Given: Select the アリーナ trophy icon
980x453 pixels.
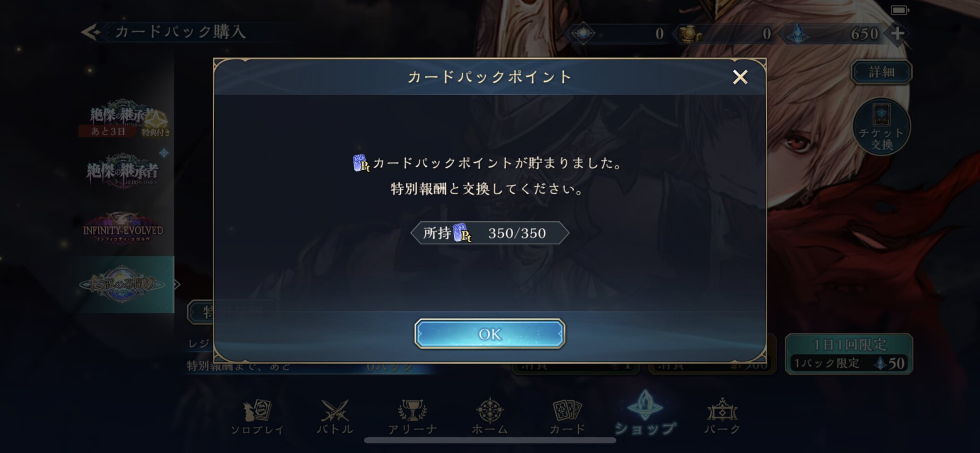Looking at the screenshot, I should pyautogui.click(x=412, y=417).
